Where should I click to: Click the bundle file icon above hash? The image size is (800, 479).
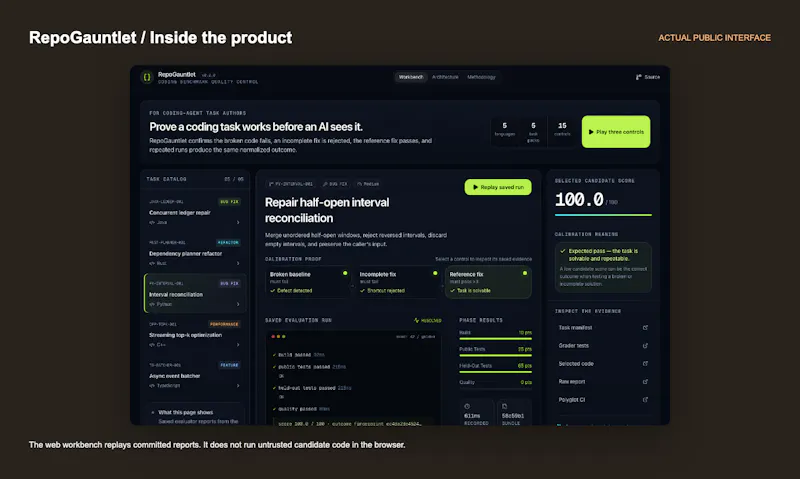coord(505,407)
